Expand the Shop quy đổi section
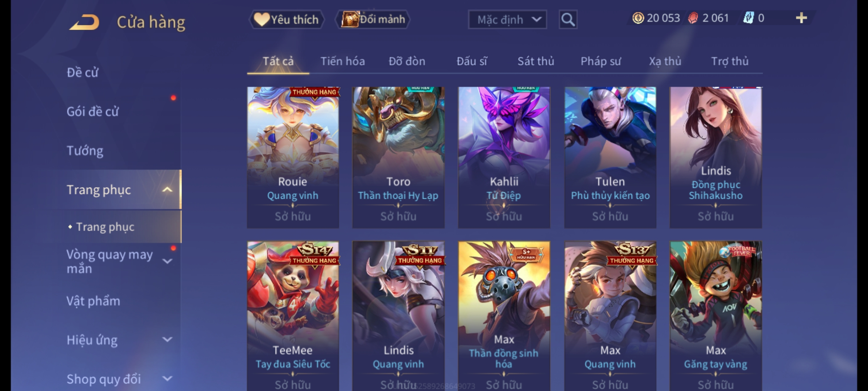 [x=167, y=379]
